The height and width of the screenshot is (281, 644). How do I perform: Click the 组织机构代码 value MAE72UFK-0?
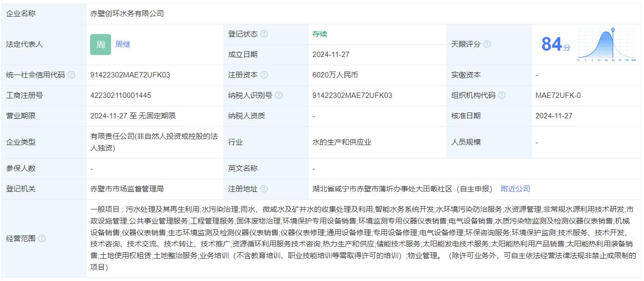558,95
